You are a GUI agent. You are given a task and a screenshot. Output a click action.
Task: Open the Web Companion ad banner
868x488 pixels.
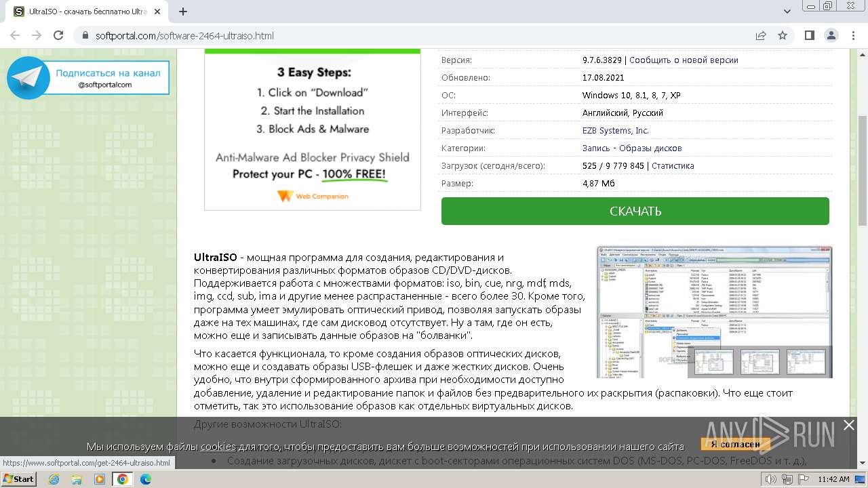(313, 129)
